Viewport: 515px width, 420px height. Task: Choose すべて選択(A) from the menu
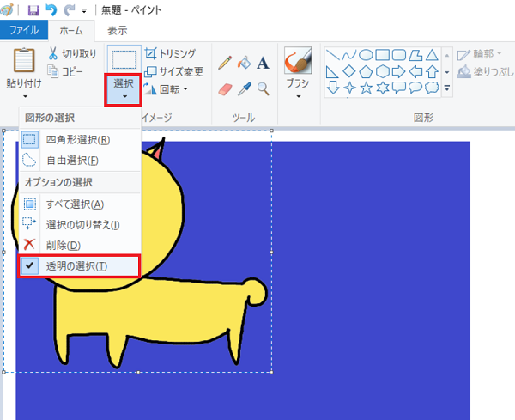[x=80, y=204]
